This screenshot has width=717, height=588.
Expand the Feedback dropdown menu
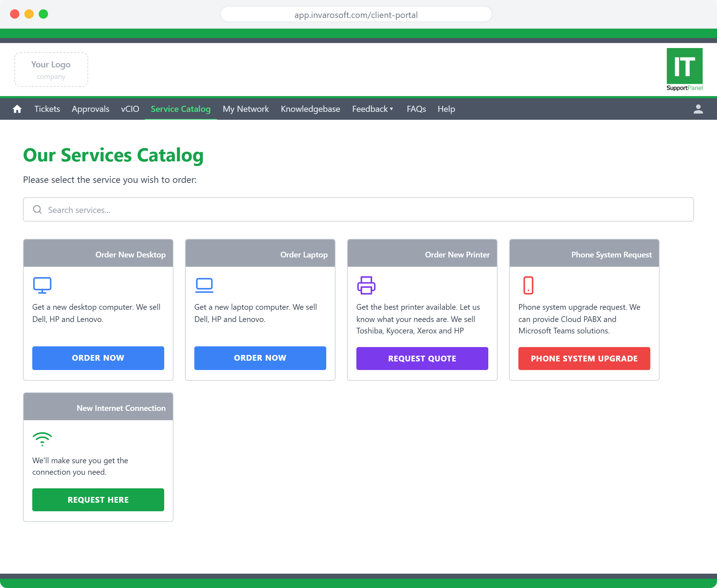click(373, 109)
